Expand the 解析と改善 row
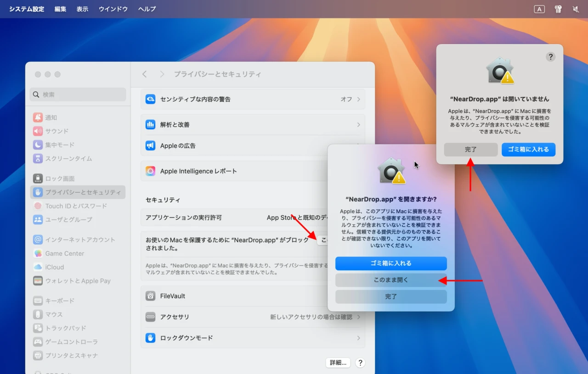588x374 pixels. pyautogui.click(x=253, y=124)
